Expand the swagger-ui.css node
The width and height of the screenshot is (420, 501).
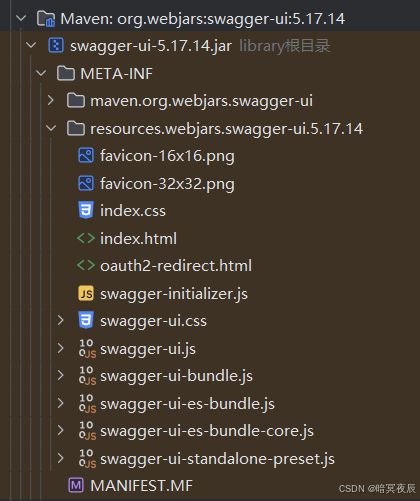(61, 320)
